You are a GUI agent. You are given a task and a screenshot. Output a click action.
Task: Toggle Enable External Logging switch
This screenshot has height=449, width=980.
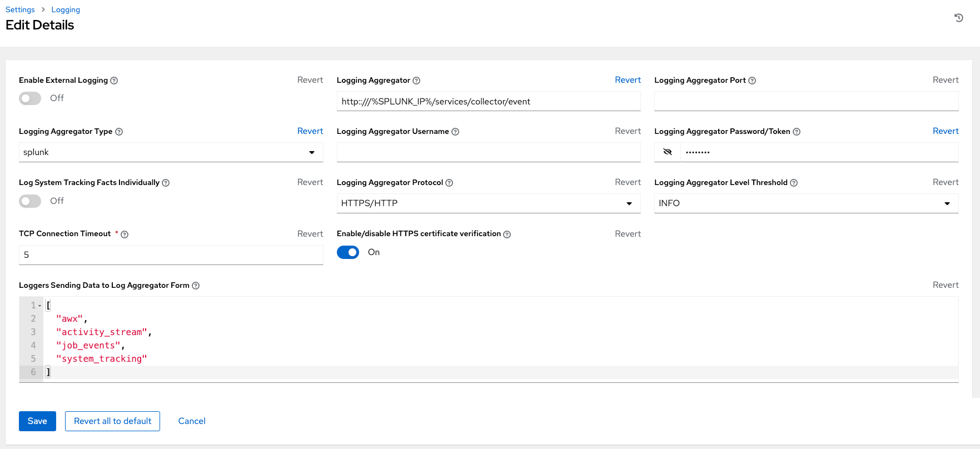click(30, 98)
